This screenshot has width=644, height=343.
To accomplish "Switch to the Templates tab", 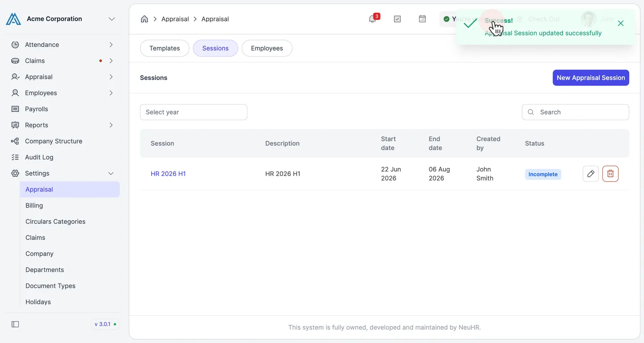I will coord(165,48).
